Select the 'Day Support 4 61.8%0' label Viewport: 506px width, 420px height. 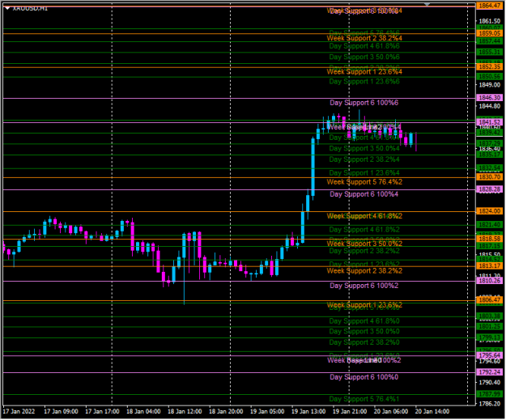364,321
